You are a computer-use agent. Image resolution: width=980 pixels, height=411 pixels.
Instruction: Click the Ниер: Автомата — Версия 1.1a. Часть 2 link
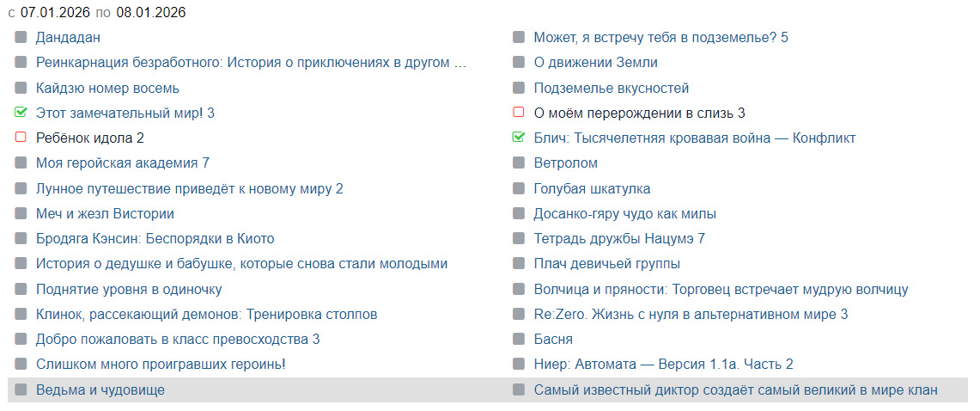tap(663, 365)
